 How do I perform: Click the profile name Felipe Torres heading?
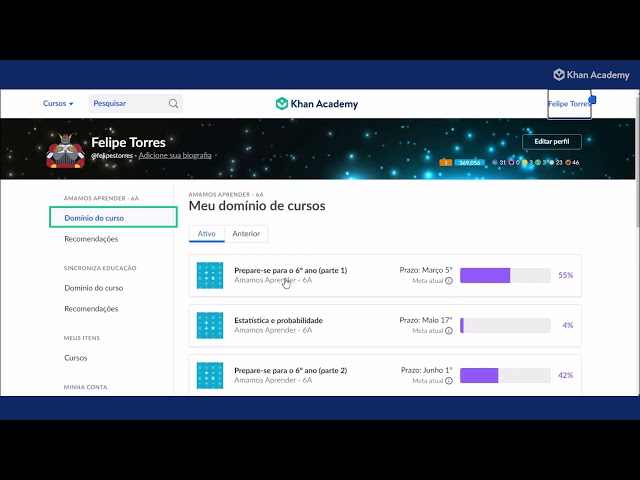pos(128,142)
